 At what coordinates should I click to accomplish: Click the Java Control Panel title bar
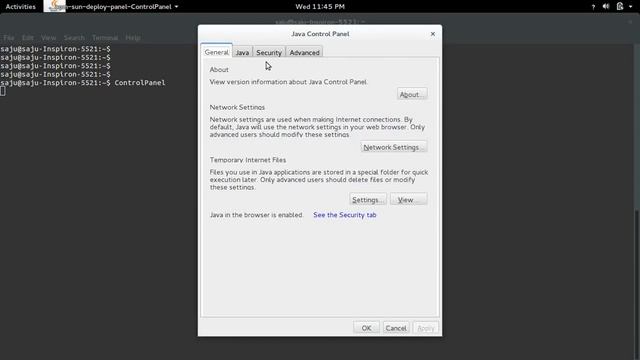click(320, 34)
